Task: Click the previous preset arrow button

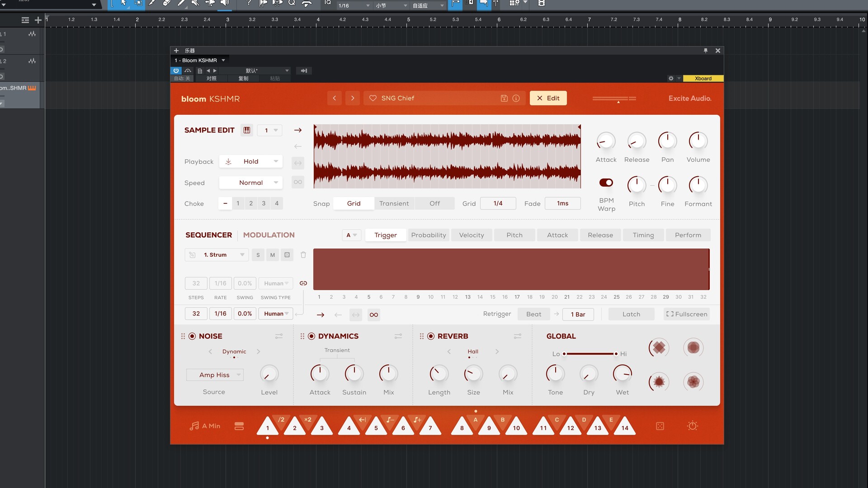Action: [335, 98]
